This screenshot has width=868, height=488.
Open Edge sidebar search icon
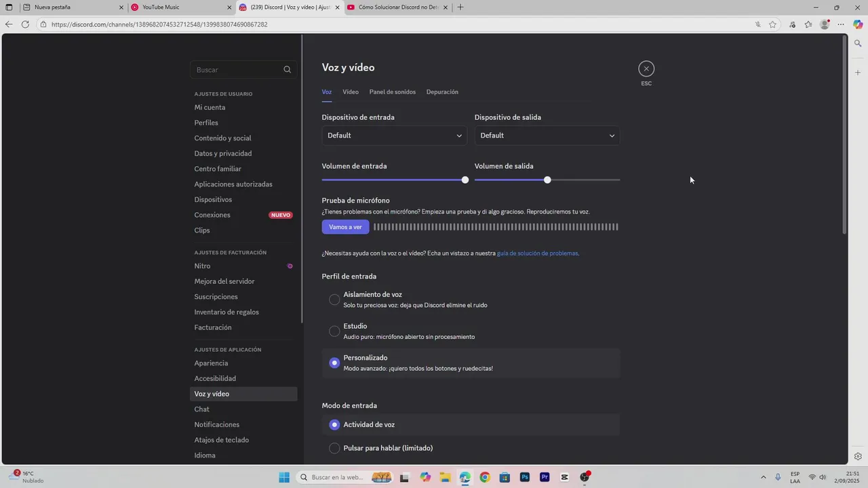tap(858, 43)
